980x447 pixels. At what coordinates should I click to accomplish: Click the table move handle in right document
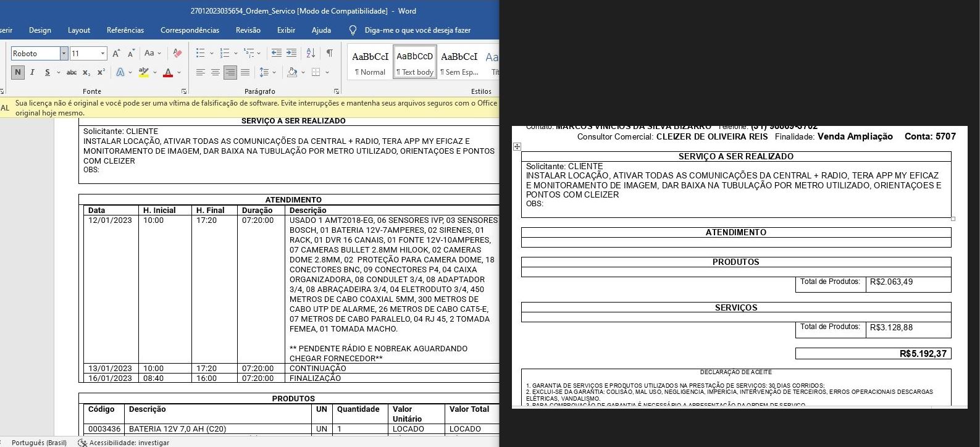click(517, 146)
